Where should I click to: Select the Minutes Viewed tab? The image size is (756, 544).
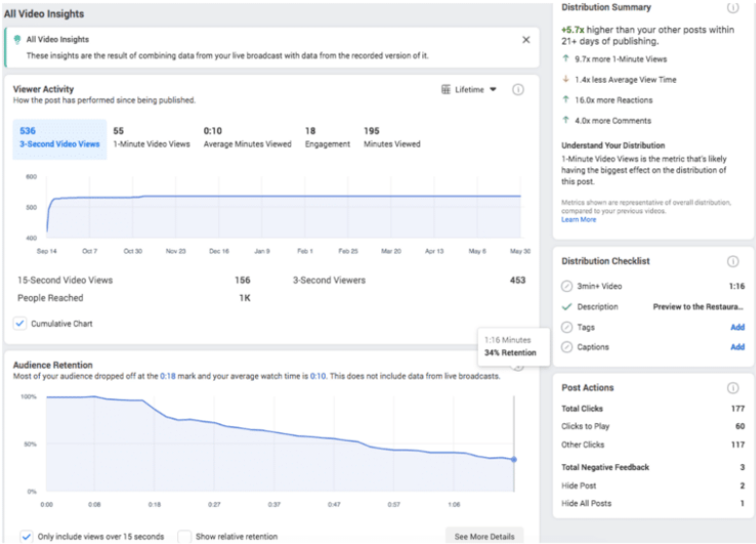[x=392, y=137]
